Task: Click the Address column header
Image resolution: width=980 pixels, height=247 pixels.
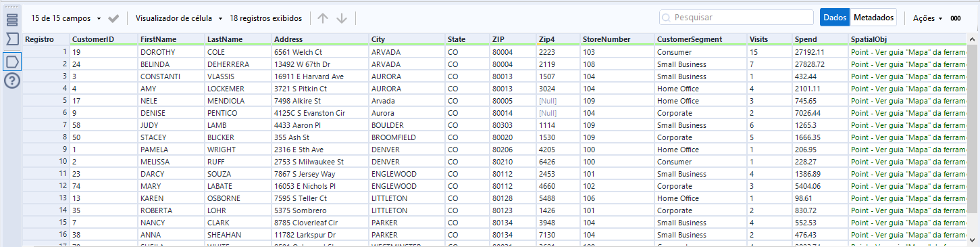Action: point(320,39)
